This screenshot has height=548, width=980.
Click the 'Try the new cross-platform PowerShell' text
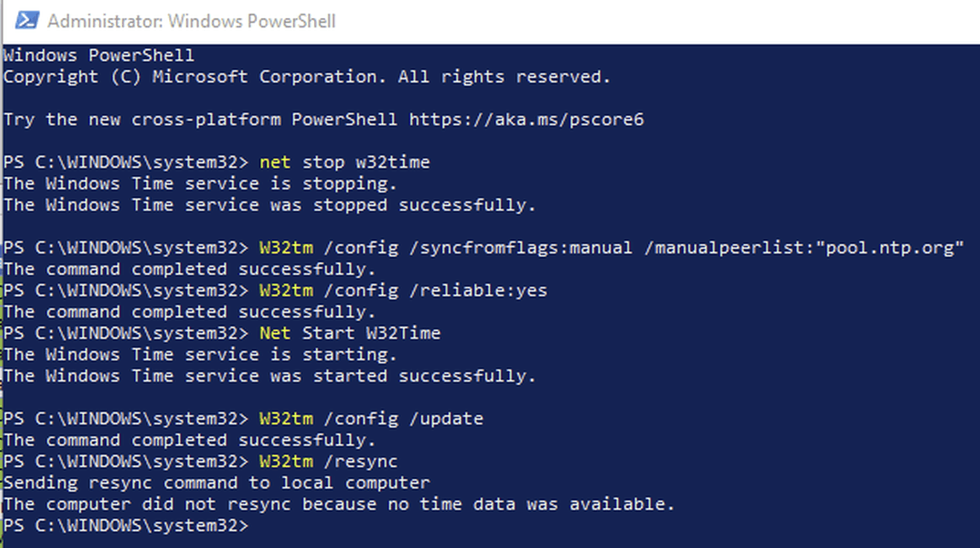point(200,120)
